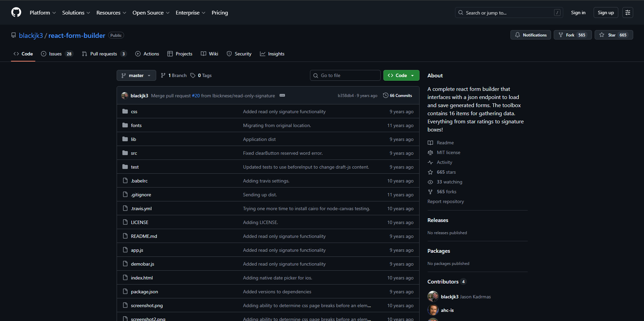
Task: Open the Platform dropdown menu
Action: pos(43,13)
